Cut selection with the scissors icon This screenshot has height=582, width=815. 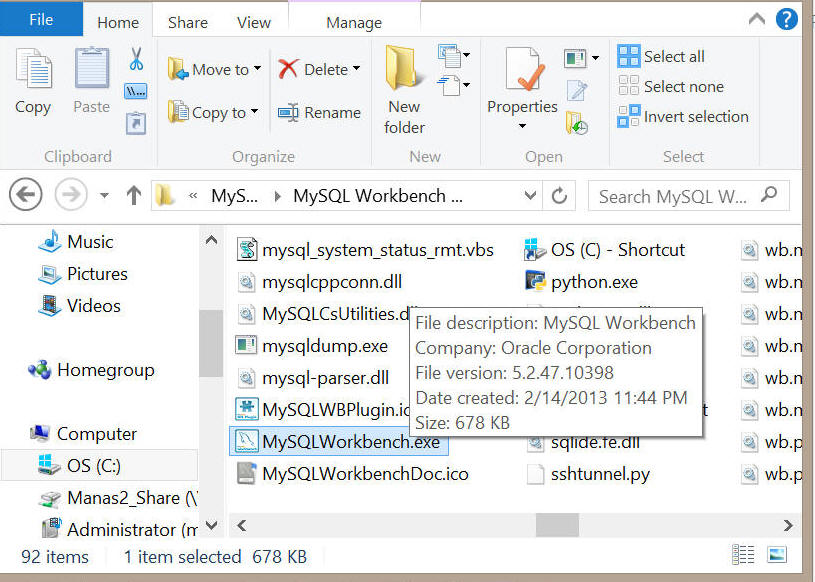pos(136,59)
